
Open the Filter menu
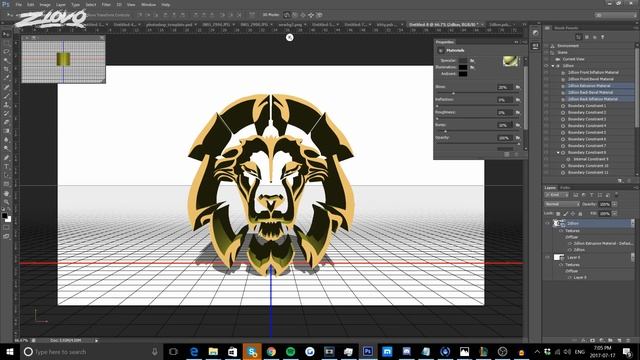pyautogui.click(x=106, y=4)
